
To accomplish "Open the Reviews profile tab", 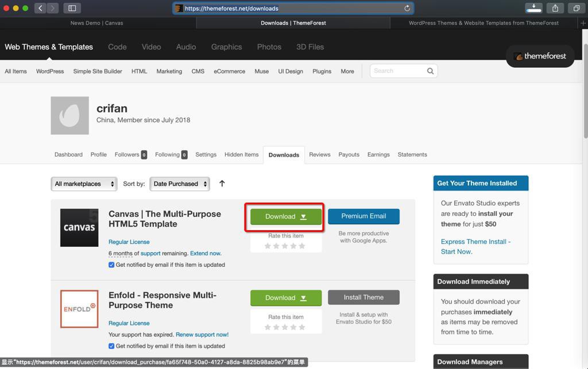I will (x=319, y=154).
